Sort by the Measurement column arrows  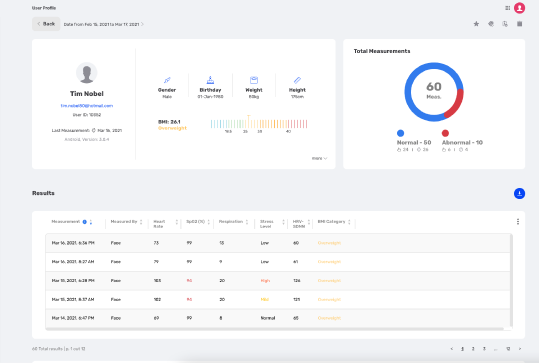pos(91,222)
